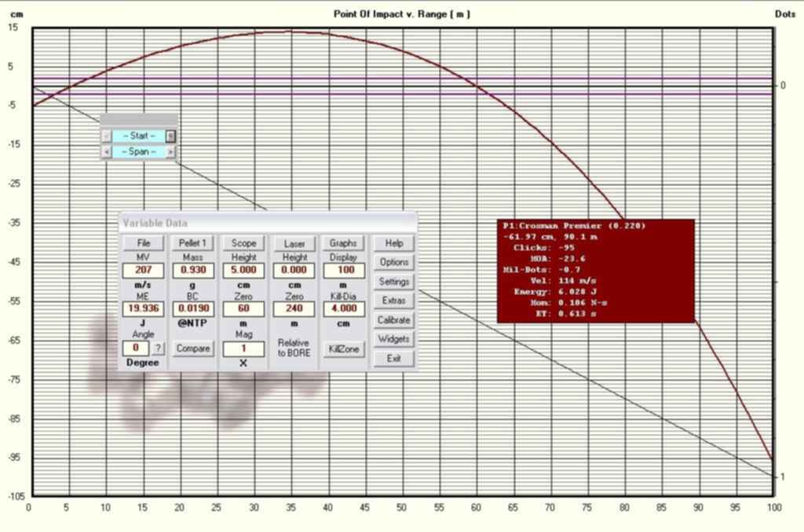Open the Scope settings button

tap(243, 244)
